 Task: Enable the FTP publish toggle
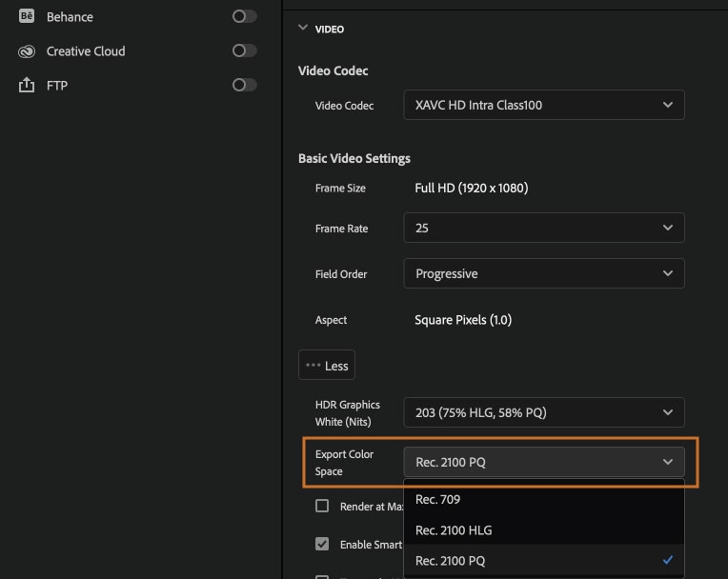click(244, 85)
